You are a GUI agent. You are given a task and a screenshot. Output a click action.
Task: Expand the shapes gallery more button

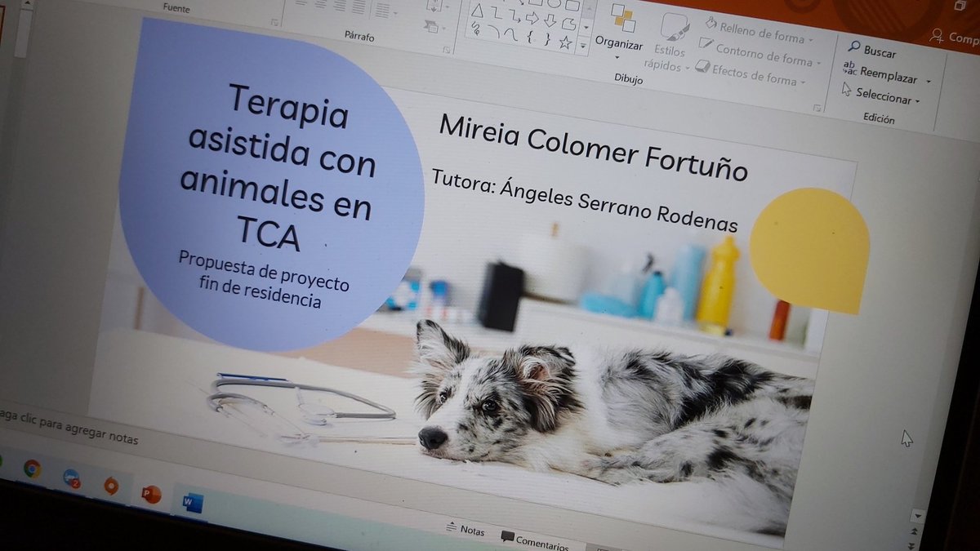pyautogui.click(x=583, y=46)
